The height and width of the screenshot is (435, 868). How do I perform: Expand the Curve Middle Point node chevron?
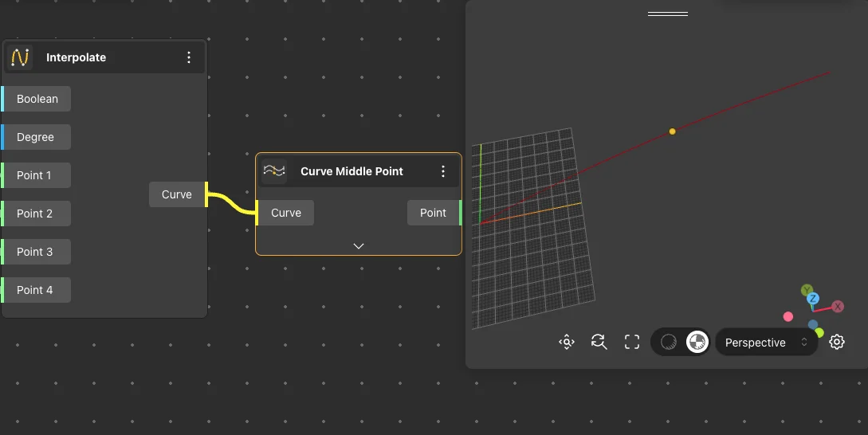(x=359, y=245)
